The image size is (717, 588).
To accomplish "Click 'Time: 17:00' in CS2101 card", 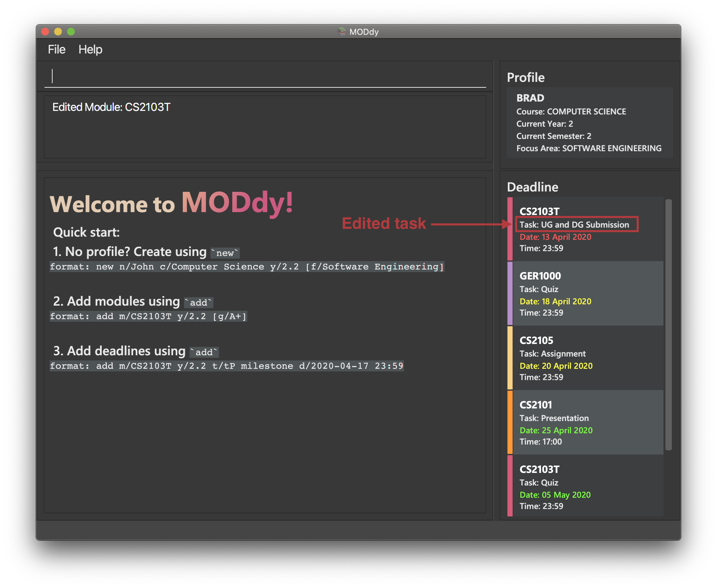I will tap(541, 442).
